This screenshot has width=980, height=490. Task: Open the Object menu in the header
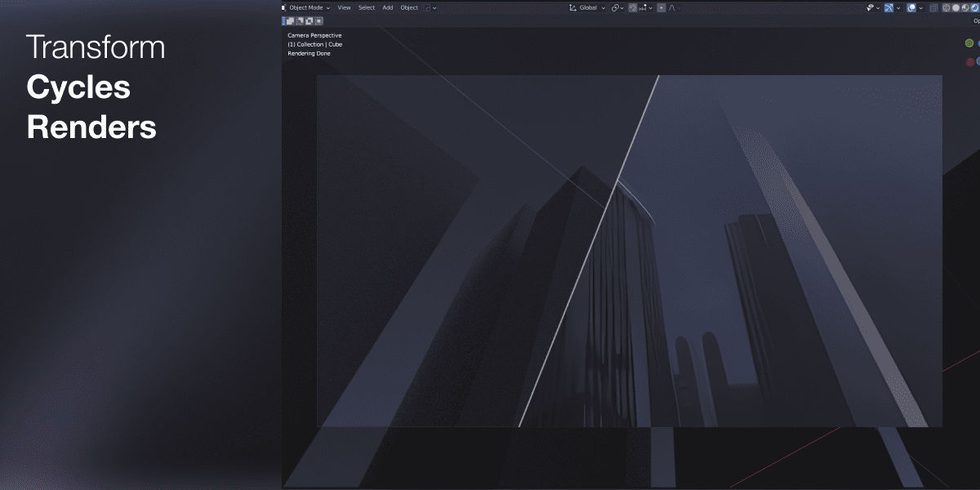tap(408, 7)
